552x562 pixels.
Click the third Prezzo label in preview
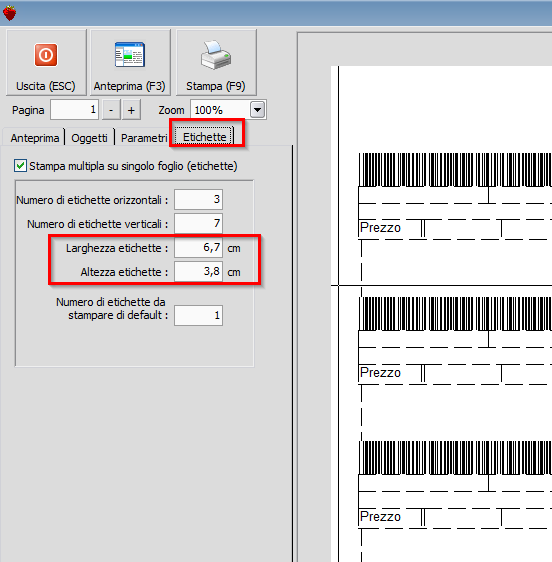(380, 516)
